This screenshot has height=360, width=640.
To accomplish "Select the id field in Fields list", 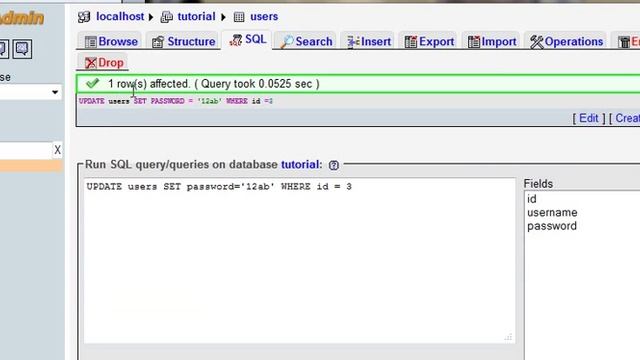I will tap(532, 199).
